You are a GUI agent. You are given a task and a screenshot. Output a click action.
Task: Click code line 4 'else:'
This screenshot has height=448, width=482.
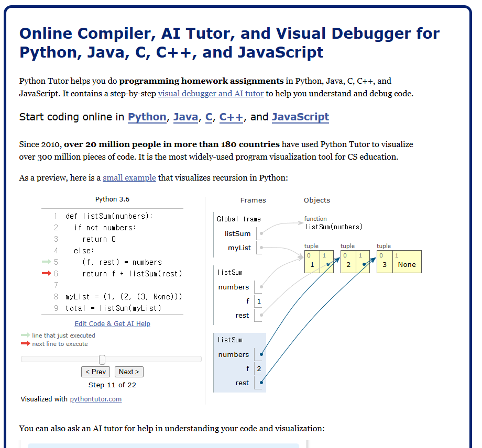click(x=84, y=251)
